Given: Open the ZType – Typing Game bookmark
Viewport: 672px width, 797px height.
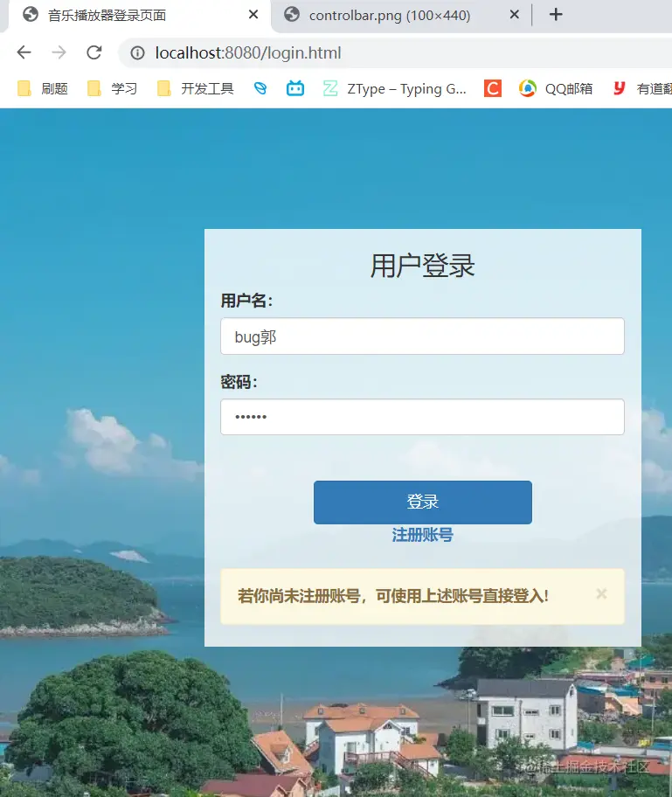Looking at the screenshot, I should (x=394, y=88).
